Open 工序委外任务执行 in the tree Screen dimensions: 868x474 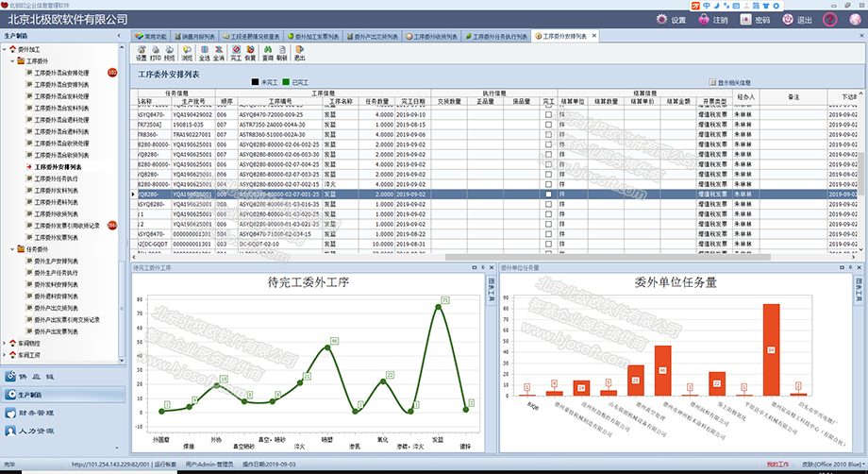(56, 178)
